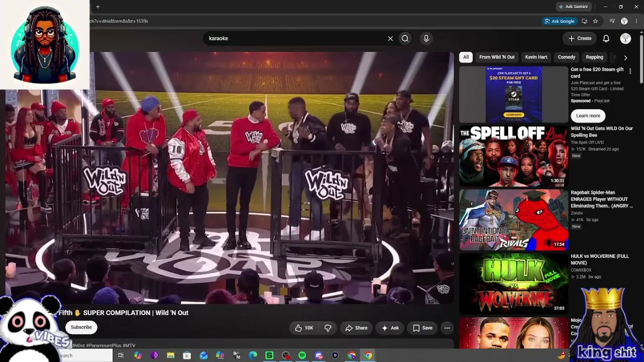Show more filter chips with the arrow

[625, 57]
